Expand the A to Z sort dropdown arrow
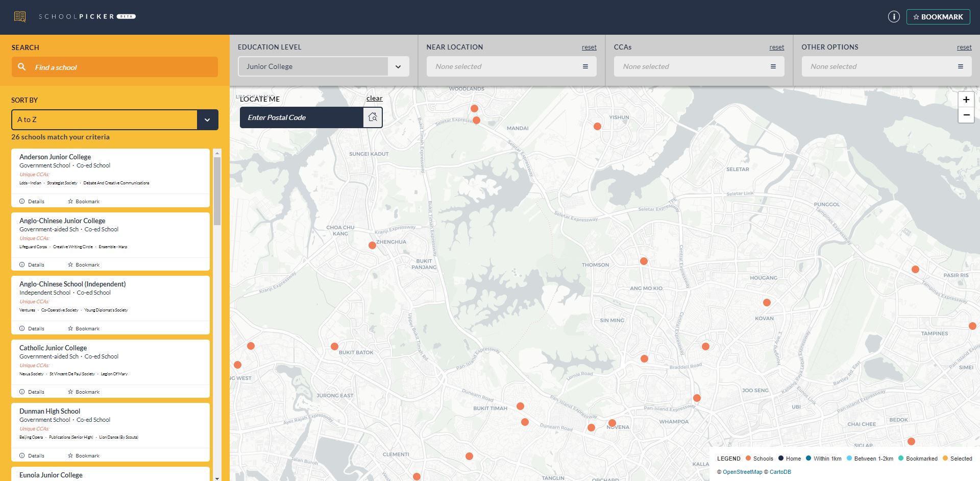Viewport: 980px width, 481px height. [x=207, y=119]
